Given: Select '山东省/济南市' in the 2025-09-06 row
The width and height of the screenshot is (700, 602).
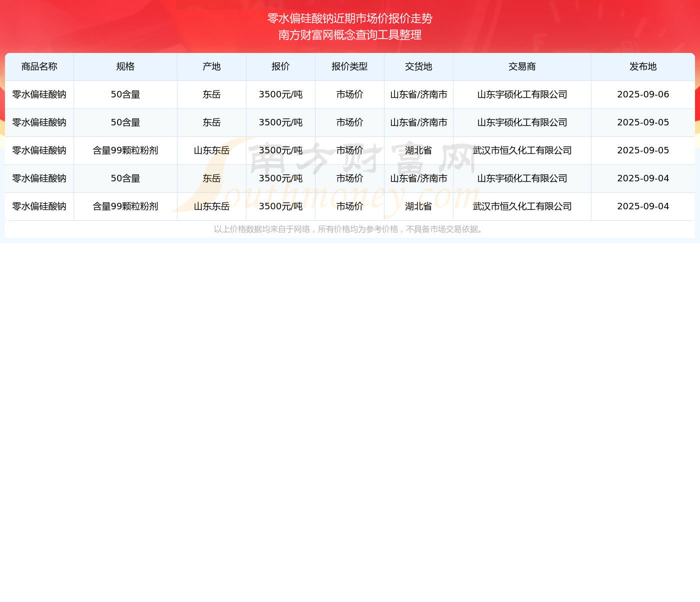Looking at the screenshot, I should 419,94.
